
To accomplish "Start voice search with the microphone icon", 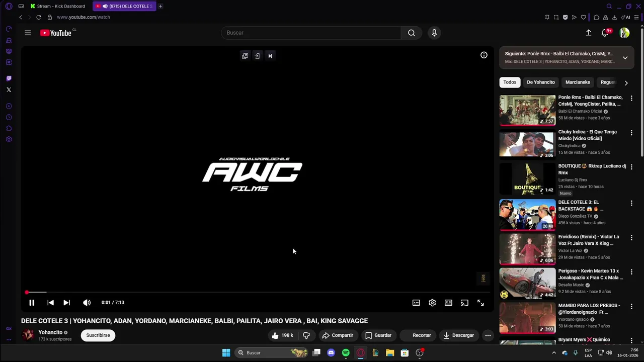I will click(434, 33).
